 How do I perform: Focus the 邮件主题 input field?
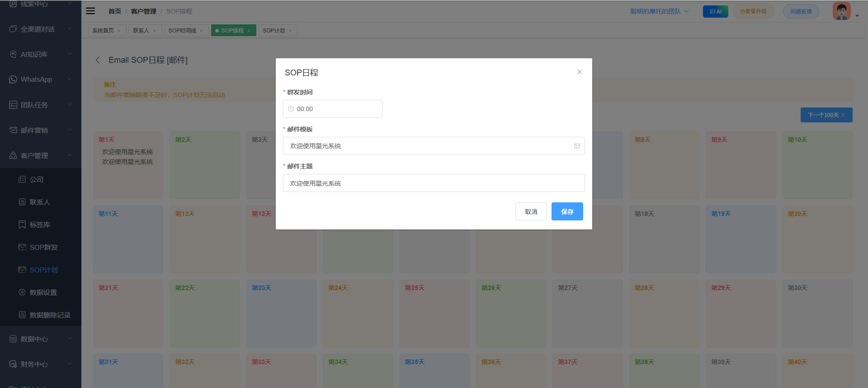[434, 183]
